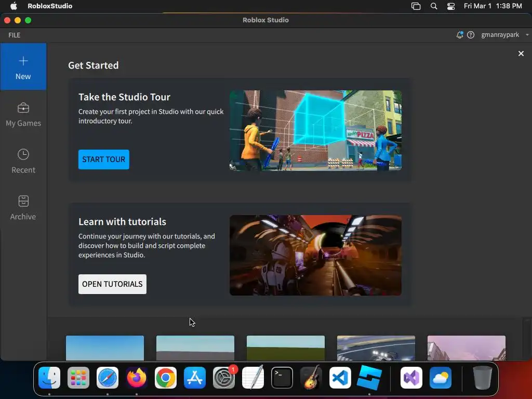Click the Stage Manager windows icon
Viewport: 532px width, 399px height.
click(x=416, y=6)
